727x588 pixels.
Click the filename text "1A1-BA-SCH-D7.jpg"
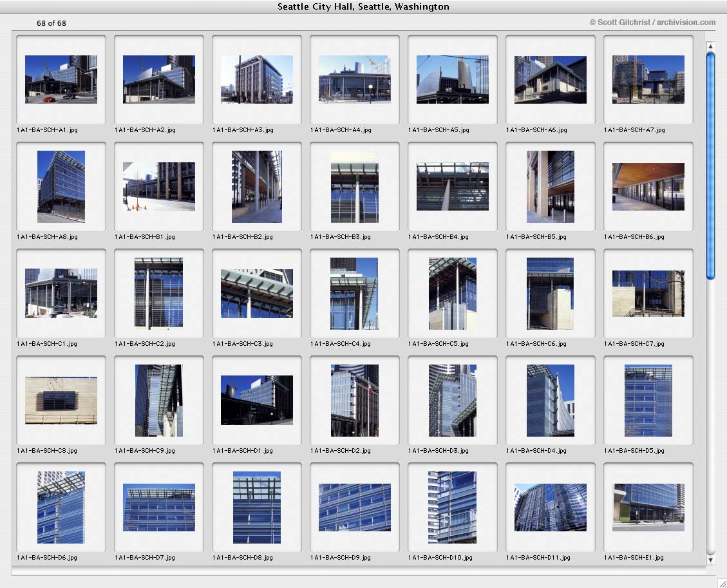click(145, 558)
